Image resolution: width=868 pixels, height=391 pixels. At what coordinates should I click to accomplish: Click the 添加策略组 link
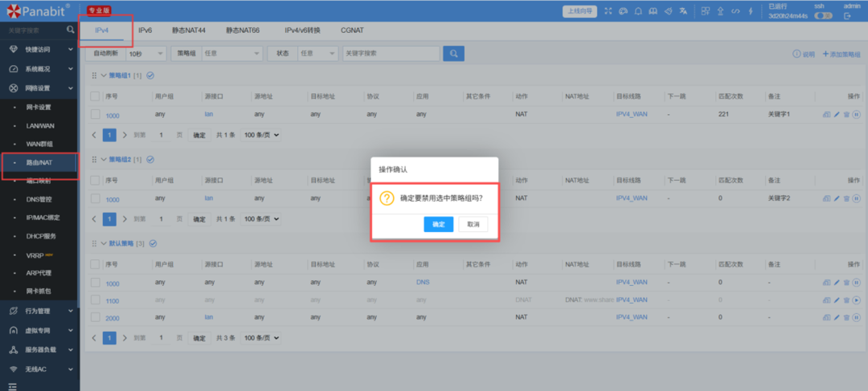coord(841,55)
